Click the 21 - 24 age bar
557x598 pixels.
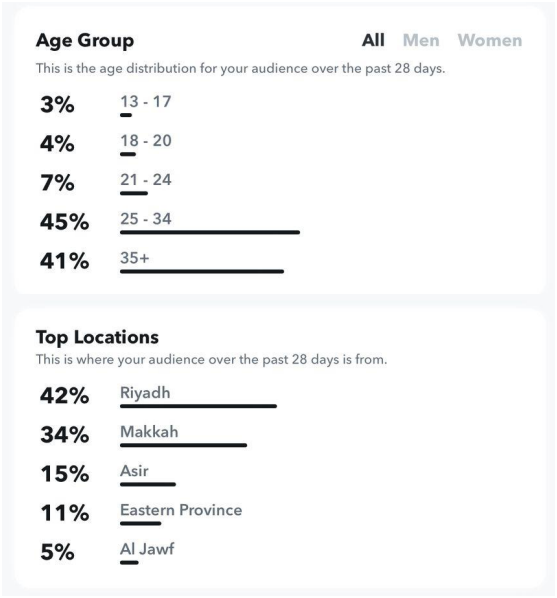pyautogui.click(x=134, y=193)
